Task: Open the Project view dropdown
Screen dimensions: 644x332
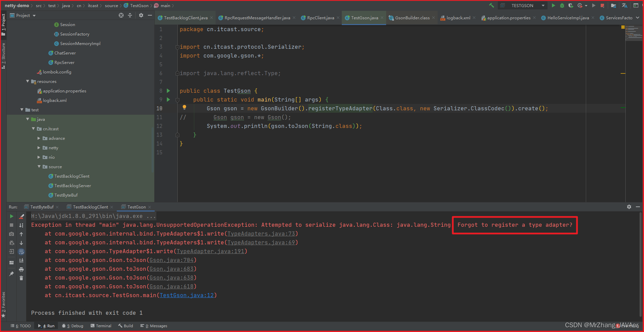Action: coord(23,15)
